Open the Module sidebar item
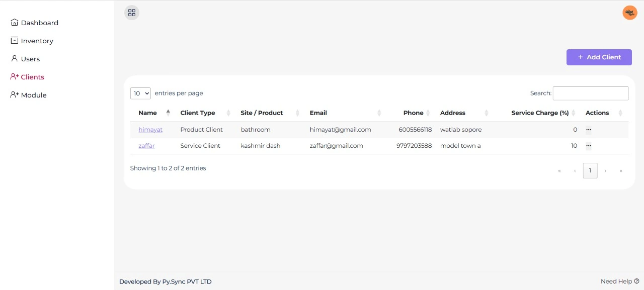This screenshot has width=644, height=290. point(33,95)
